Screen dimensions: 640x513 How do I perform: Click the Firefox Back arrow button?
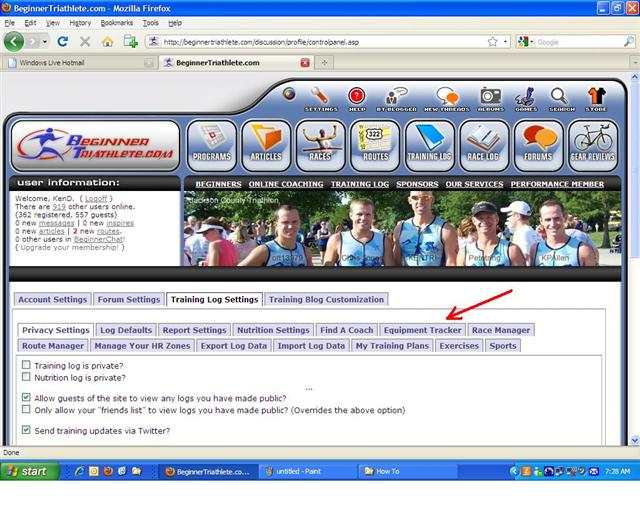tap(14, 42)
